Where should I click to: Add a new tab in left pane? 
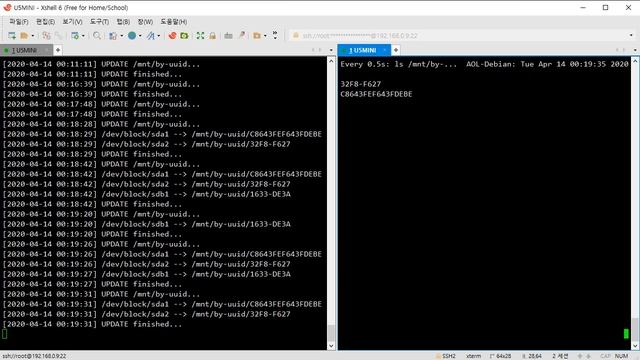click(58, 50)
